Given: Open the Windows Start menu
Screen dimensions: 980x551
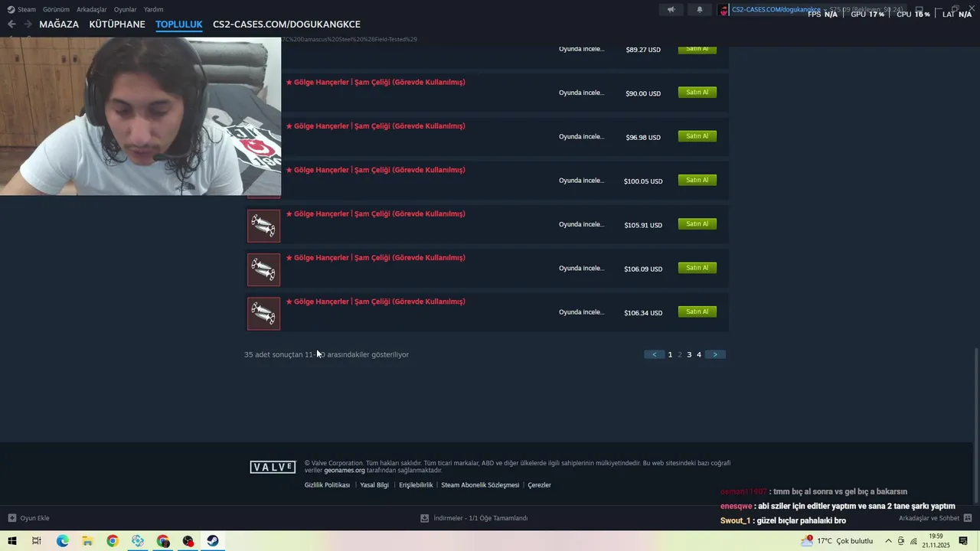Looking at the screenshot, I should [11, 541].
